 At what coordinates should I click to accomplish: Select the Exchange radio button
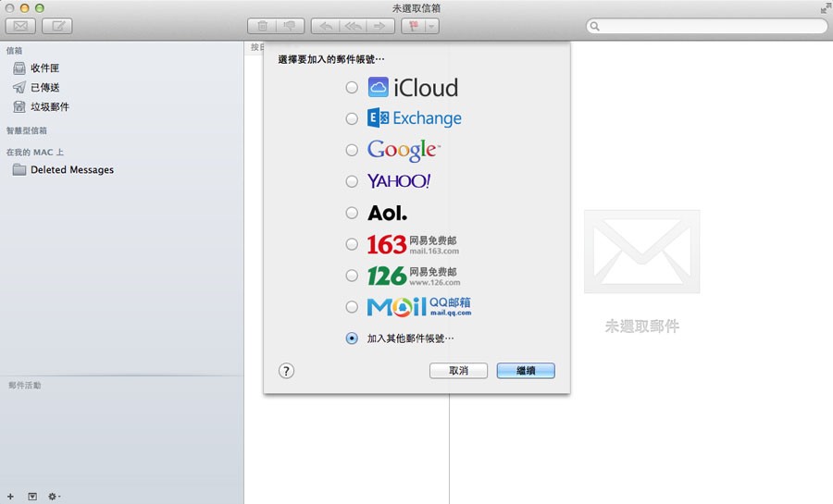click(352, 118)
